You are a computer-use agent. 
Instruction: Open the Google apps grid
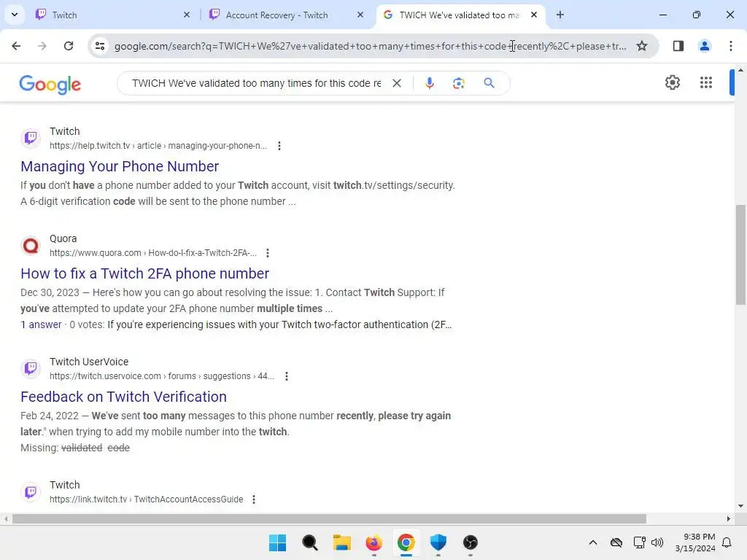(x=706, y=82)
